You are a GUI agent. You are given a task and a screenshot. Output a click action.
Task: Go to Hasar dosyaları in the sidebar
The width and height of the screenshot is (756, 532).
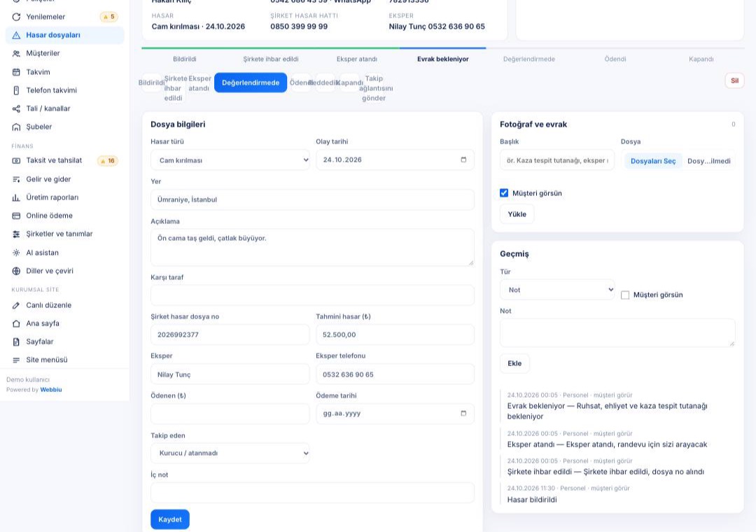[65, 35]
